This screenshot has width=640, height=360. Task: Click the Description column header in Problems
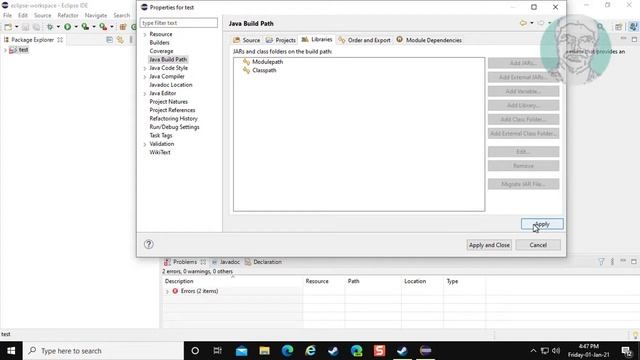(x=179, y=281)
